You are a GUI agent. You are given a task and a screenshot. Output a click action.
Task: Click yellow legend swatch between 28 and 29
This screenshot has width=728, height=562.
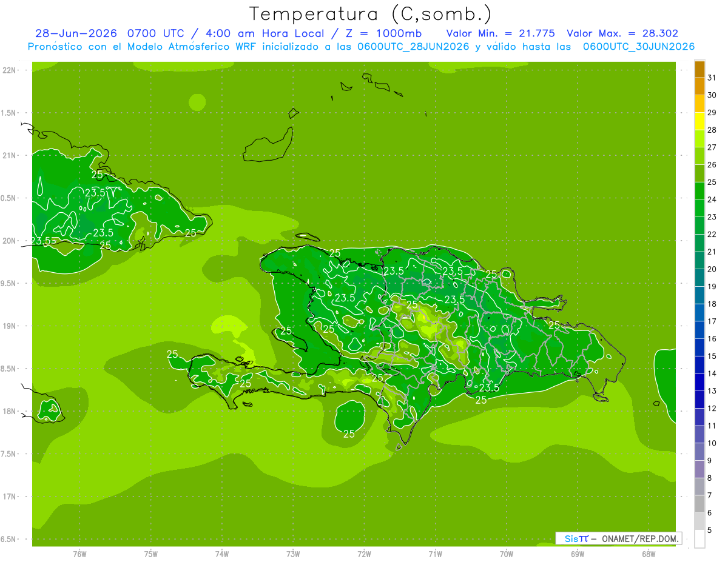tap(699, 121)
